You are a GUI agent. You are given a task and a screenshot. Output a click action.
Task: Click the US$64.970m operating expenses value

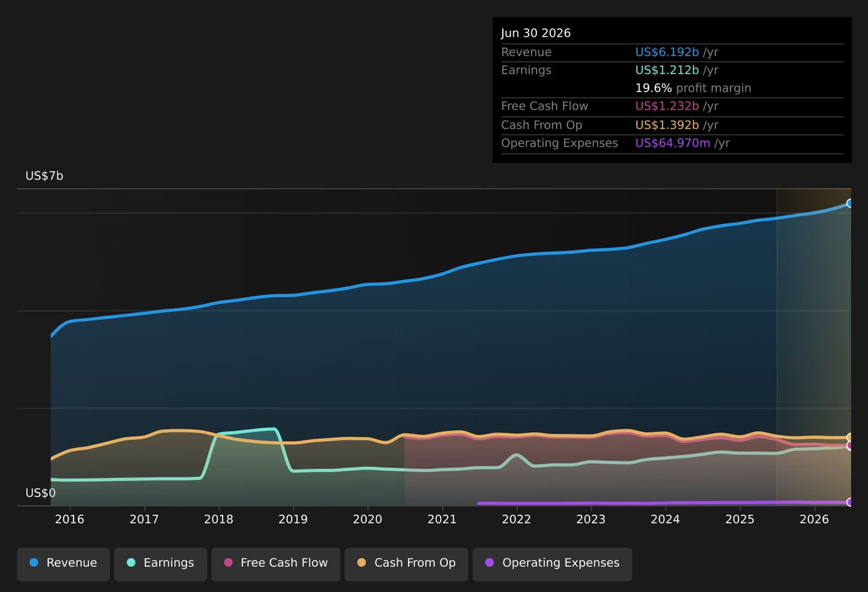coord(673,143)
